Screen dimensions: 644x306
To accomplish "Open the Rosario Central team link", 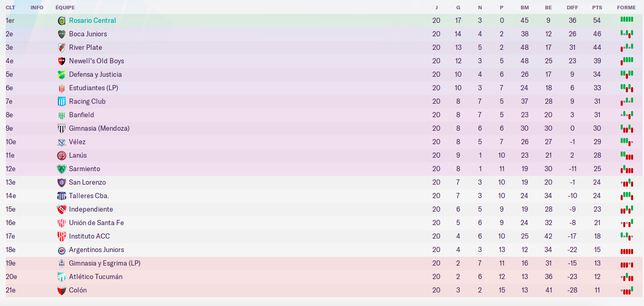I will pyautogui.click(x=92, y=21).
